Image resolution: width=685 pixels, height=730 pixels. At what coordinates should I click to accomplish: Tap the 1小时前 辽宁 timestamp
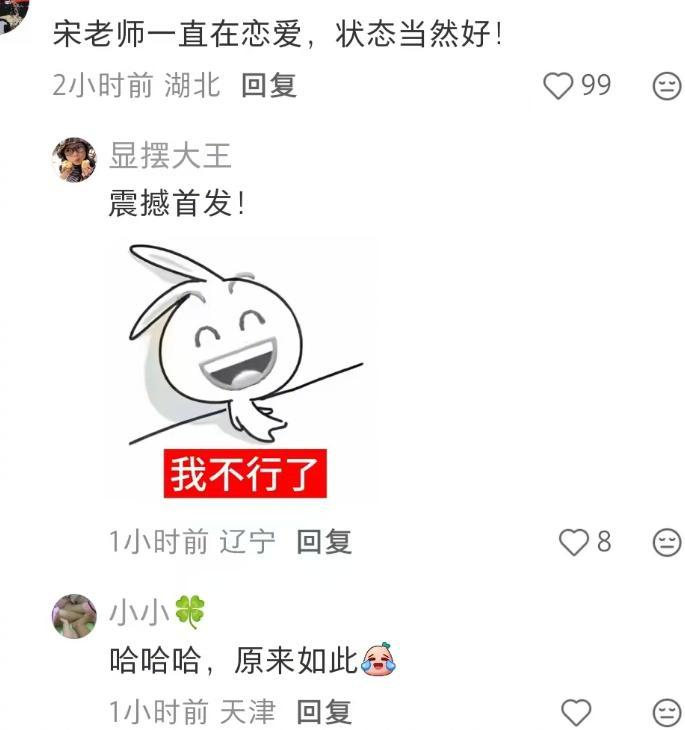[192, 542]
